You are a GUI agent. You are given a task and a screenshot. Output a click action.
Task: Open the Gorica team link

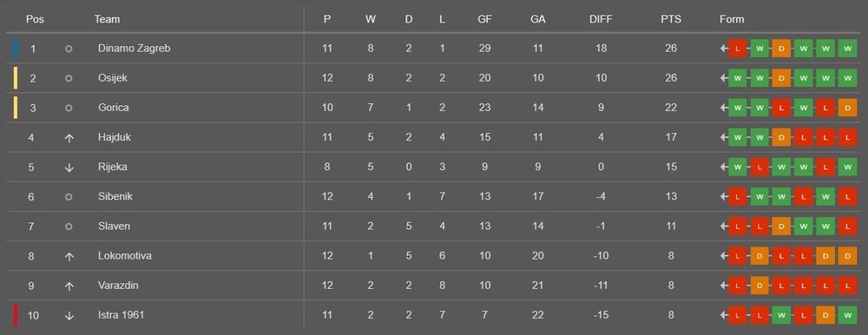tap(114, 108)
